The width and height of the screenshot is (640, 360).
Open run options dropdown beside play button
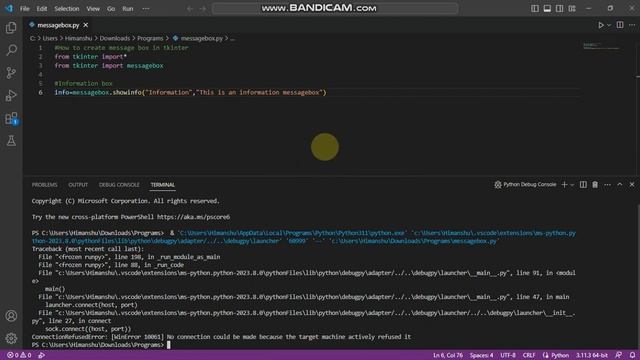(x=609, y=25)
